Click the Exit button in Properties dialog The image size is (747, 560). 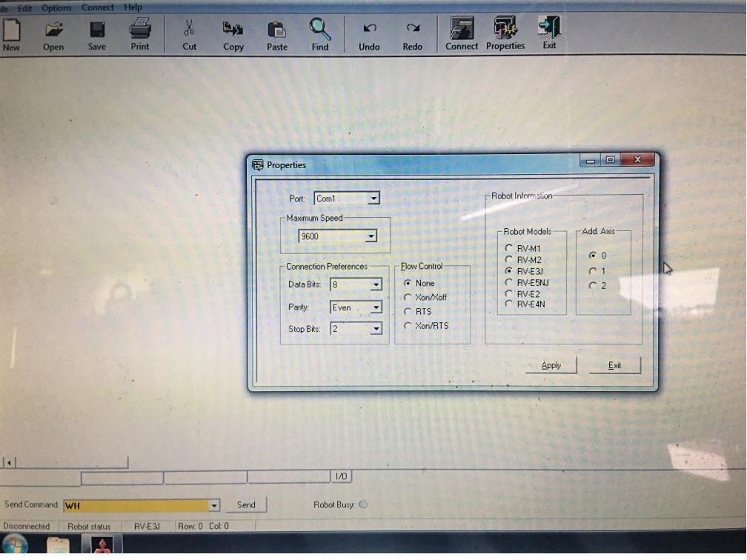[614, 365]
